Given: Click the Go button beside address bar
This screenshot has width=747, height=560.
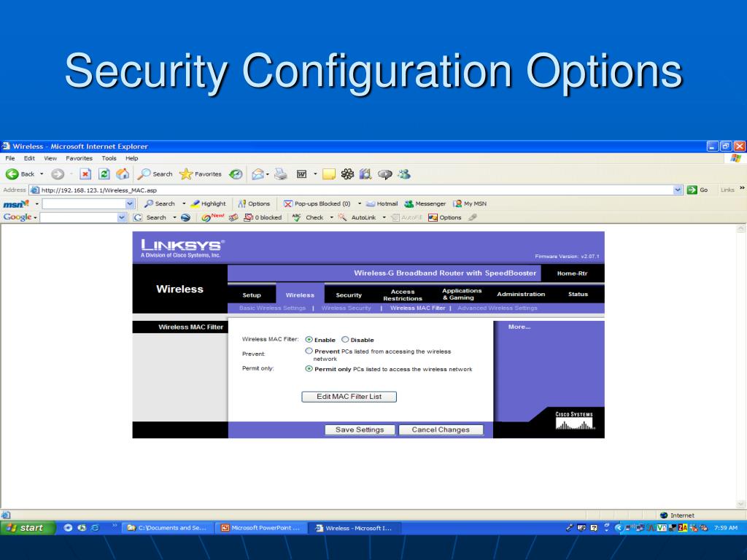Looking at the screenshot, I should tap(697, 190).
